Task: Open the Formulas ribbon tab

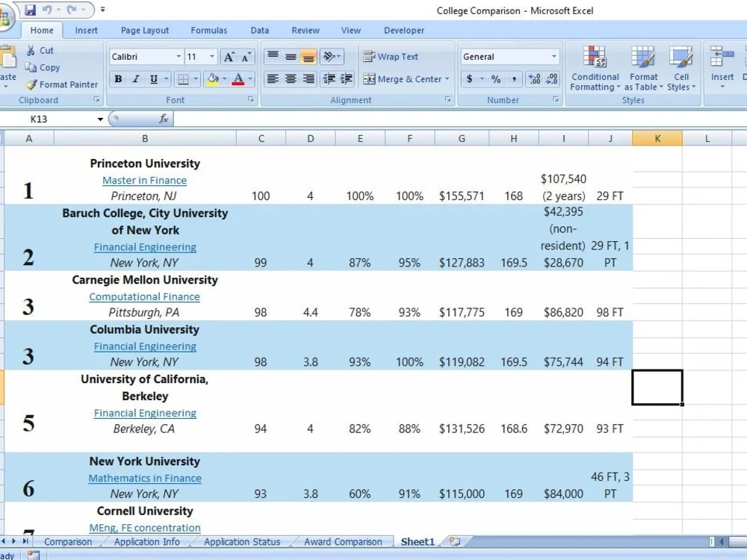Action: point(208,31)
